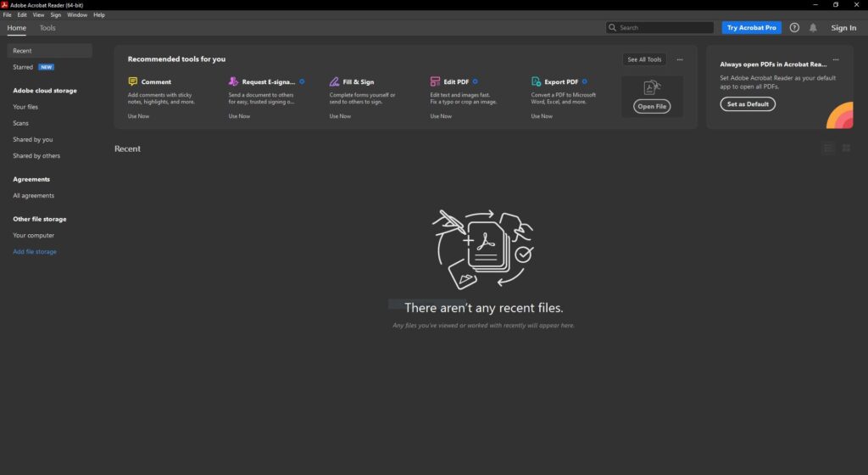Viewport: 868px width, 475px height.
Task: Open Shared by others
Action: (x=36, y=155)
